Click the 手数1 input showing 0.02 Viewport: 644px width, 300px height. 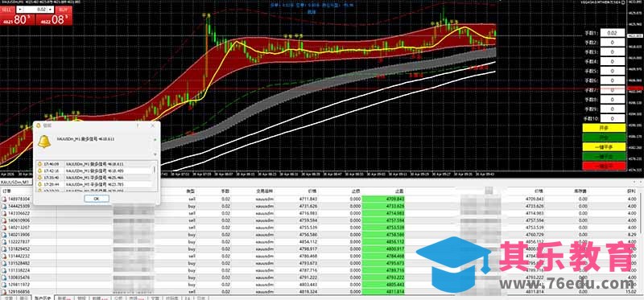[x=613, y=33]
